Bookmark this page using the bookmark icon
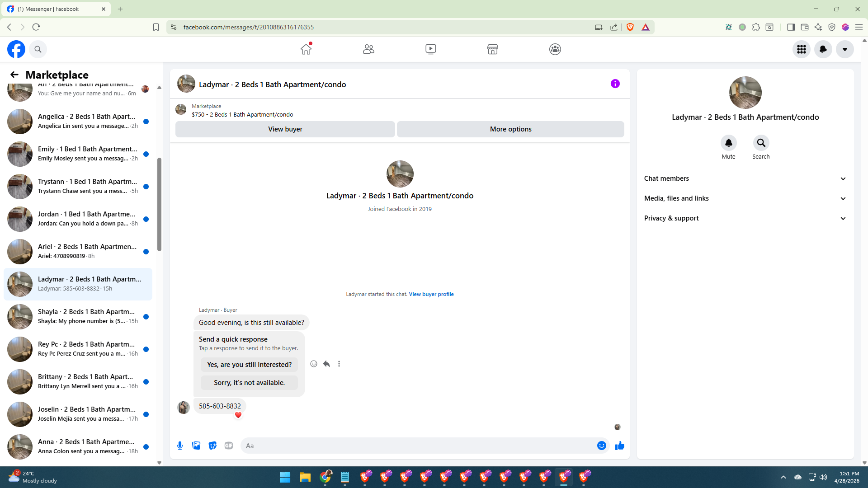 (x=156, y=27)
